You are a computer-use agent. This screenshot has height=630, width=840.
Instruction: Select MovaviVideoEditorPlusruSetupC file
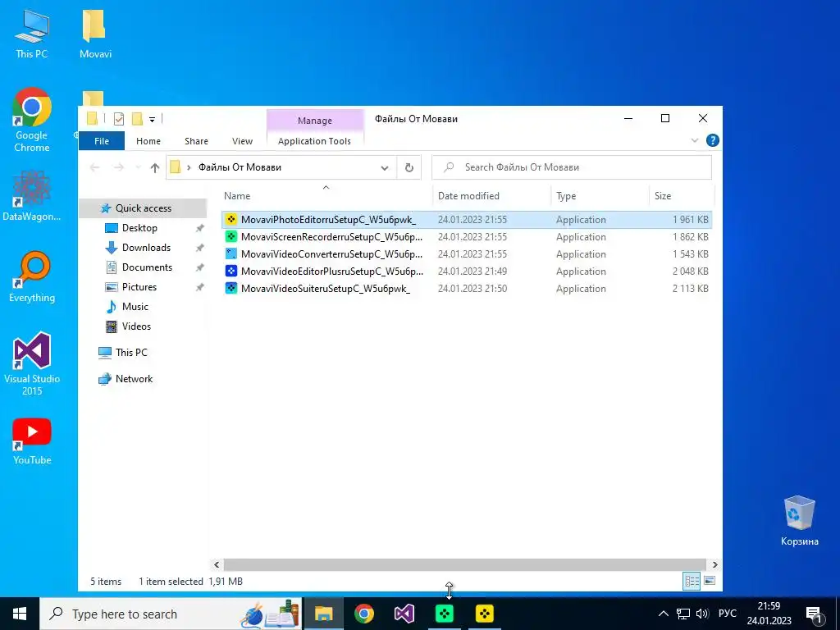(x=467, y=271)
